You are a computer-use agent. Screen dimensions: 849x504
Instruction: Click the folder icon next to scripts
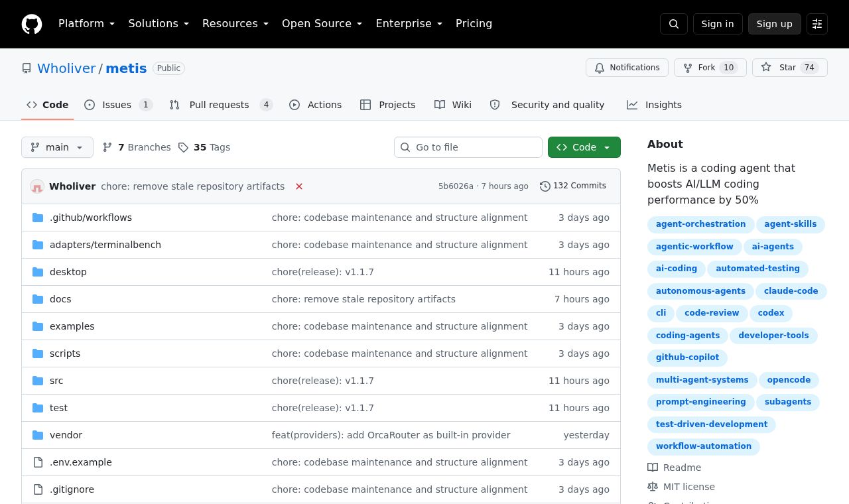(x=38, y=353)
